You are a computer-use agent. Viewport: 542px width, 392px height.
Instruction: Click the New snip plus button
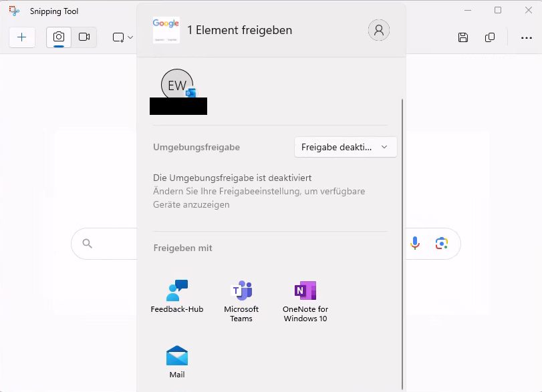pyautogui.click(x=22, y=37)
